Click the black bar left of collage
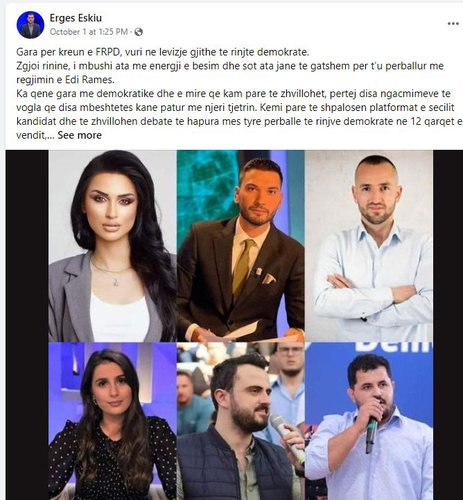The image size is (463, 500). point(27,325)
